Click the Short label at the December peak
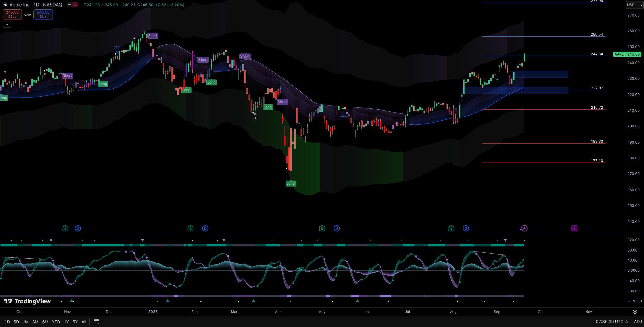Screen dimensions: 644x327 [x=153, y=36]
